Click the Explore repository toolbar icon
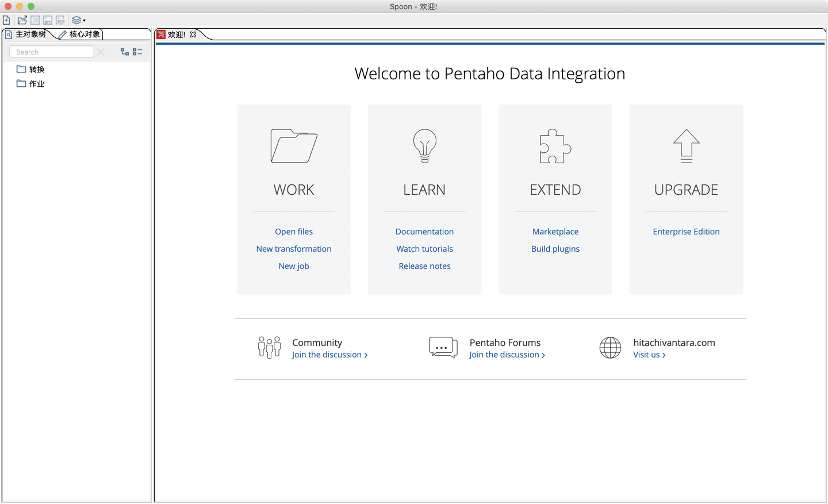This screenshot has width=828, height=504. (35, 20)
